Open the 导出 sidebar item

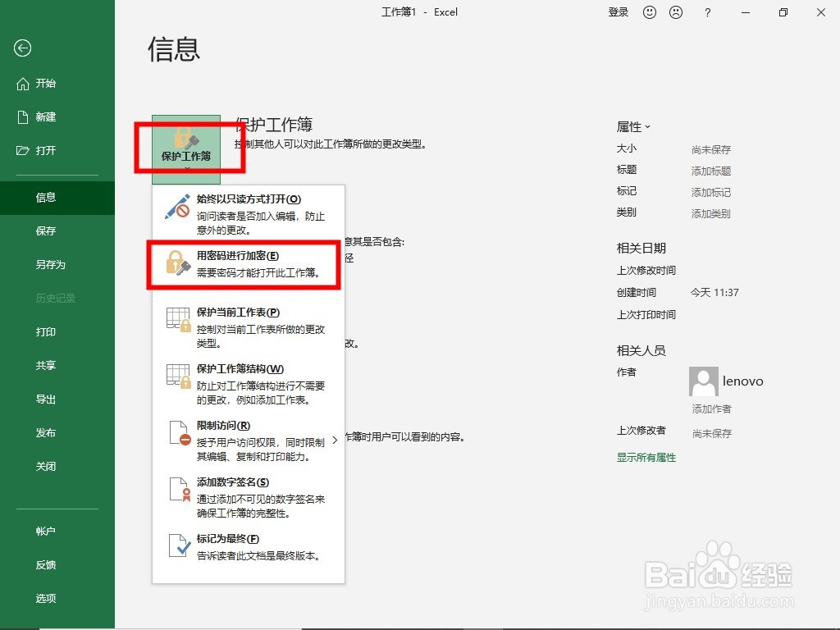coord(57,399)
